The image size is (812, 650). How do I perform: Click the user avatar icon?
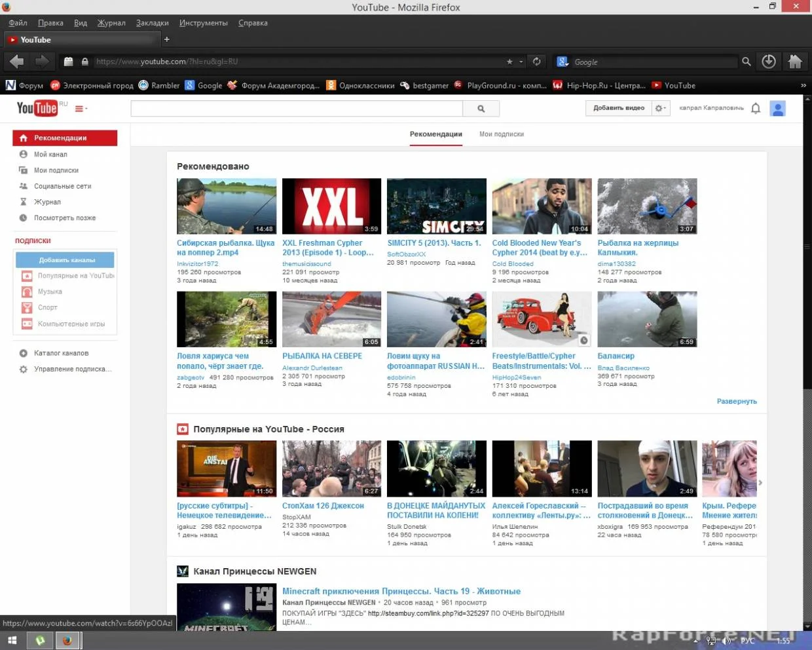click(777, 108)
